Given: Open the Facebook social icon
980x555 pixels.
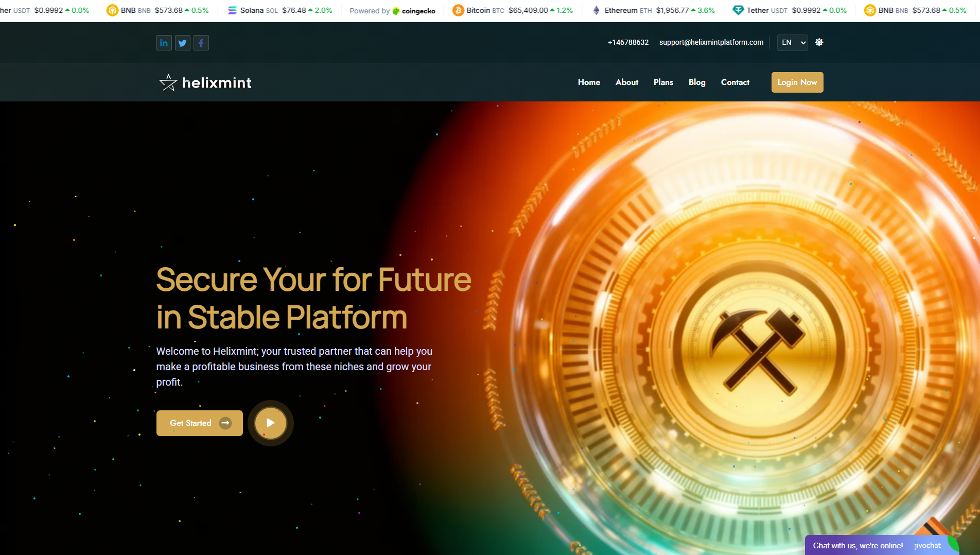Looking at the screenshot, I should point(201,43).
